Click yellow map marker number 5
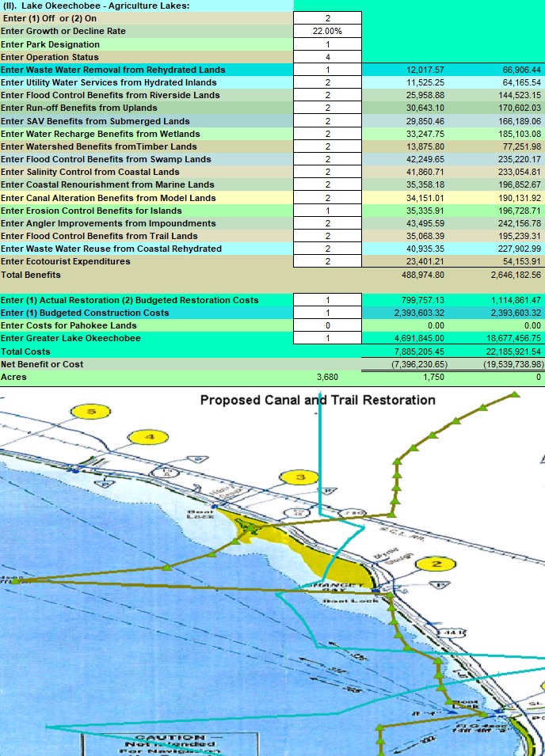This screenshot has width=545, height=756. pyautogui.click(x=91, y=411)
